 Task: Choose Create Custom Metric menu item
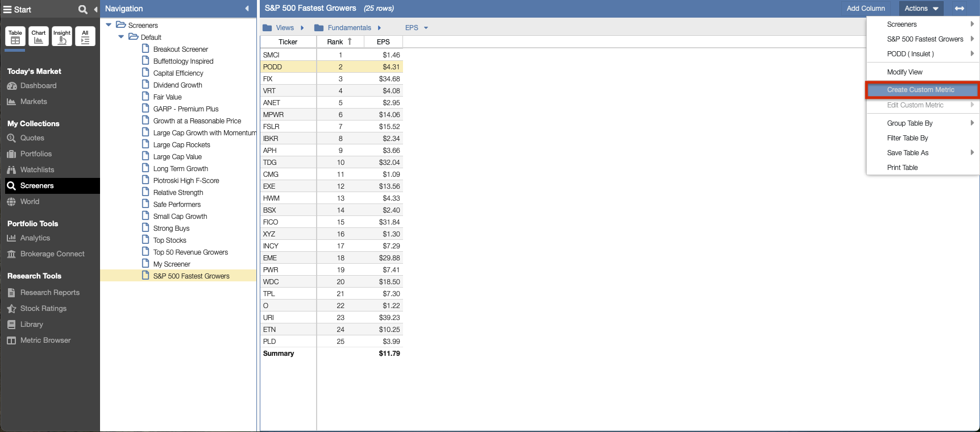coord(922,90)
